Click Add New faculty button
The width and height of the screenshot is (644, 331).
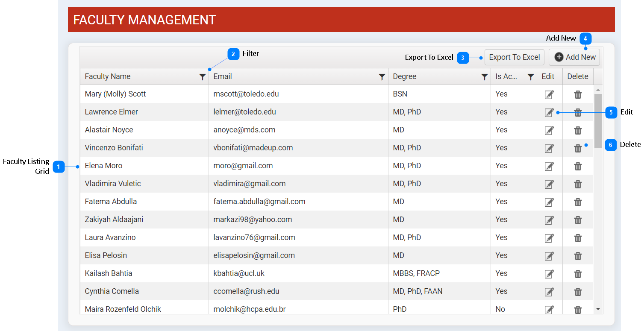(574, 57)
